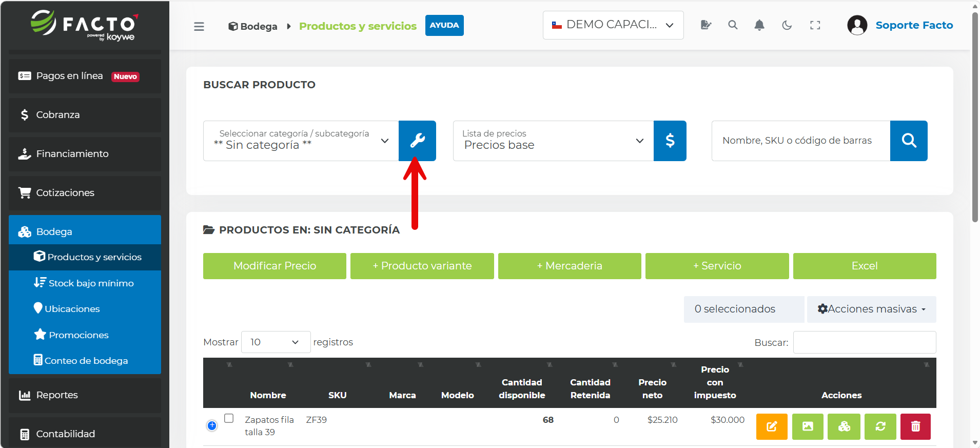Click the dollar sign price list button
This screenshot has width=980, height=448.
point(670,141)
